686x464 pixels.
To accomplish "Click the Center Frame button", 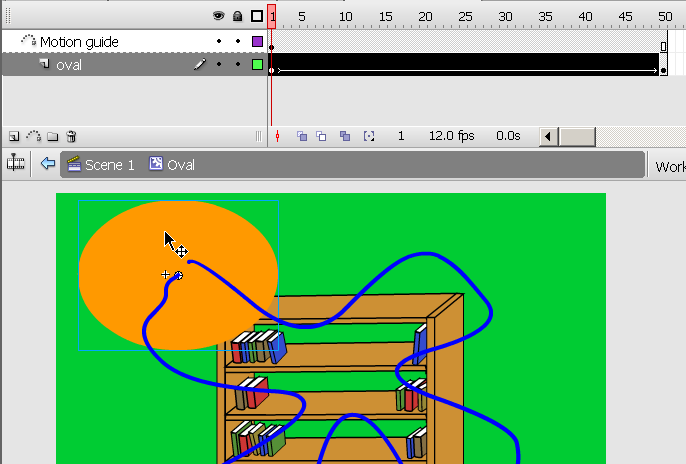I will click(277, 136).
